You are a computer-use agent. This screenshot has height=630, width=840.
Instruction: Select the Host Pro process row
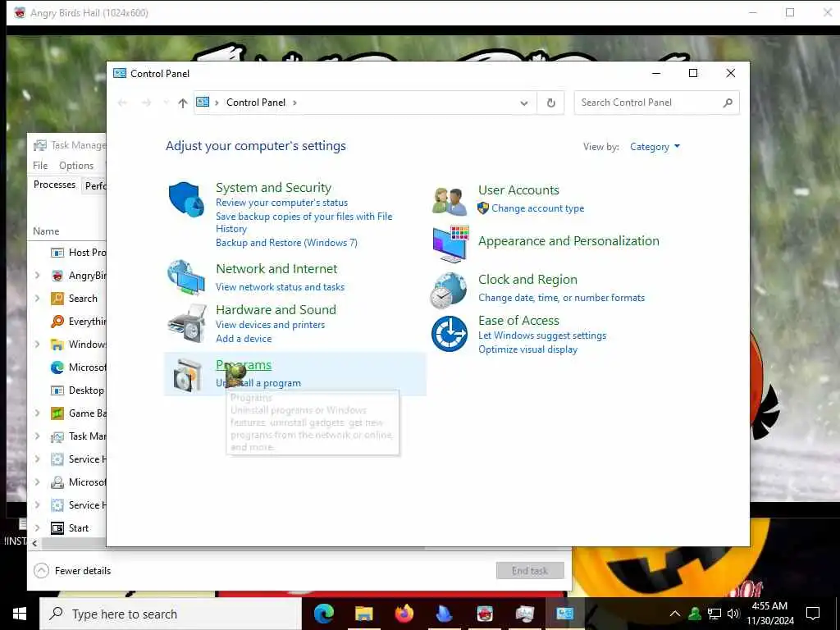tap(67, 253)
